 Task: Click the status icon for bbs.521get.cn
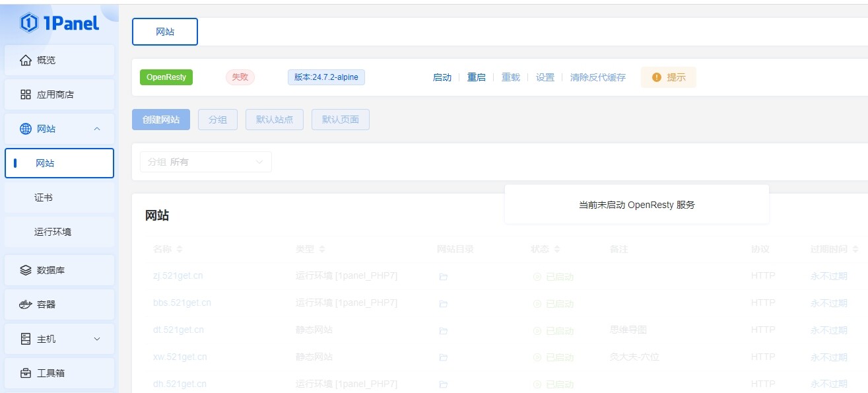537,304
